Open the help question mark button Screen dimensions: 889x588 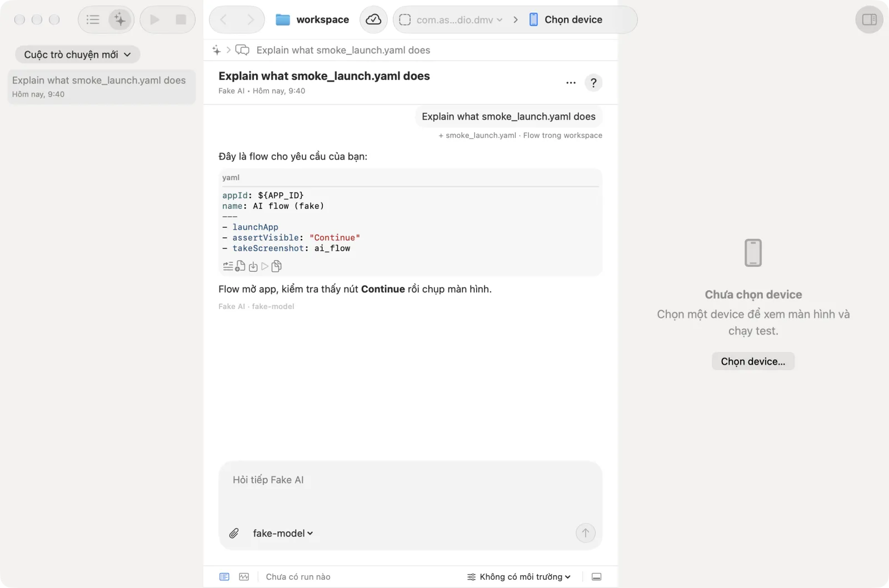[x=593, y=83]
